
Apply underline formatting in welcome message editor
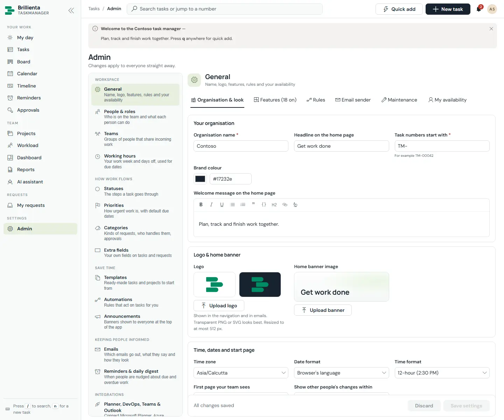[x=222, y=205]
